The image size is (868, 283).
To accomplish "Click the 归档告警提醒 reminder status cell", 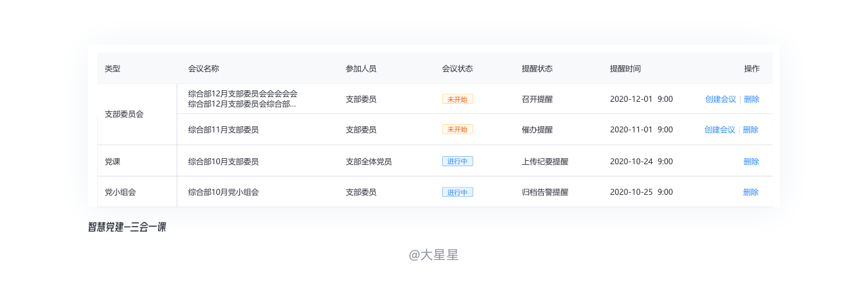I will tap(545, 192).
